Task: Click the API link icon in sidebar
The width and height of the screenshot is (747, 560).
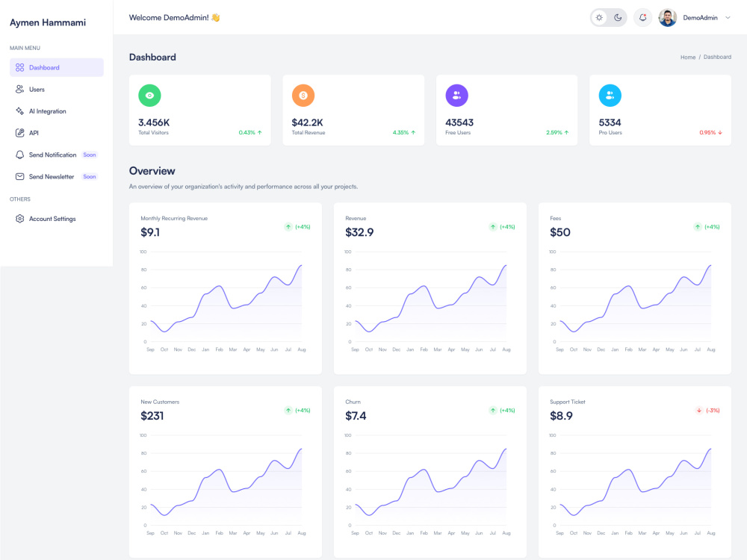Action: (19, 133)
